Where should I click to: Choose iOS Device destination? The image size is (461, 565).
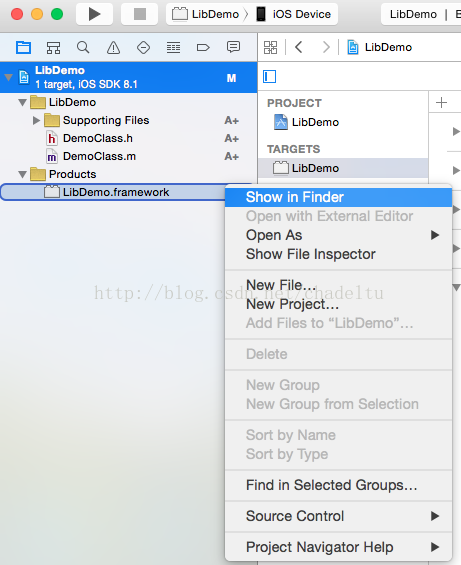coord(294,14)
